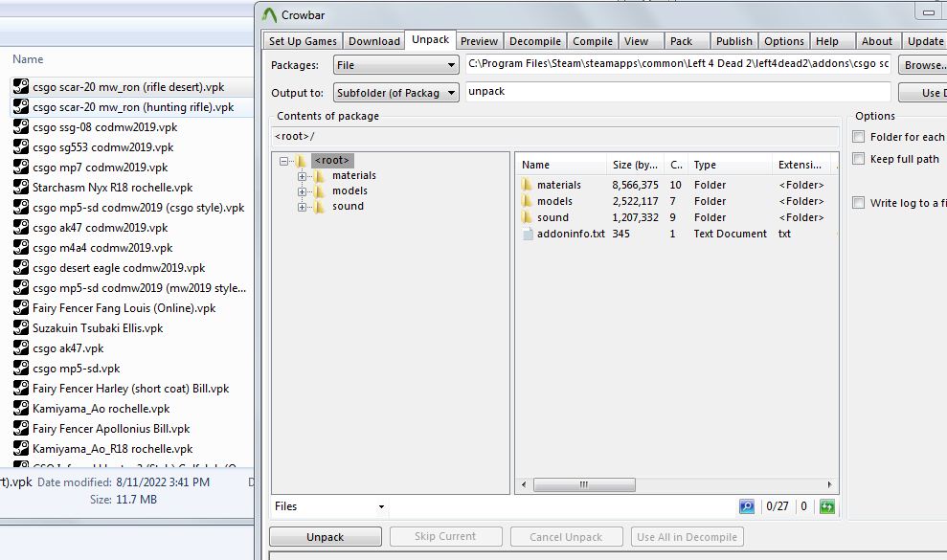The height and width of the screenshot is (560, 947).
Task: Click the Size column header
Action: click(x=635, y=165)
